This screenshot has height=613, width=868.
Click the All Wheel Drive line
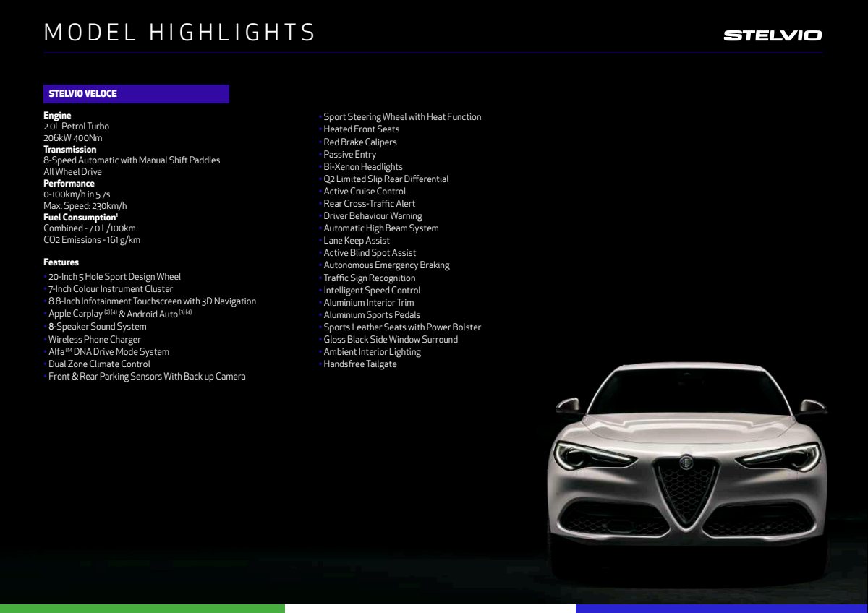[x=72, y=172]
